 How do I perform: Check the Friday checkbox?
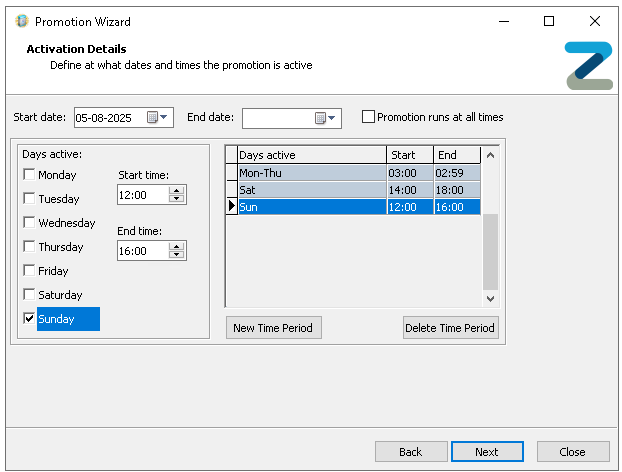[30, 271]
